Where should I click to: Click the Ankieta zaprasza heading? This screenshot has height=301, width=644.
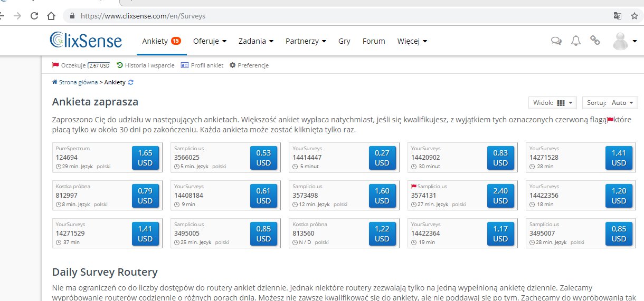point(95,102)
